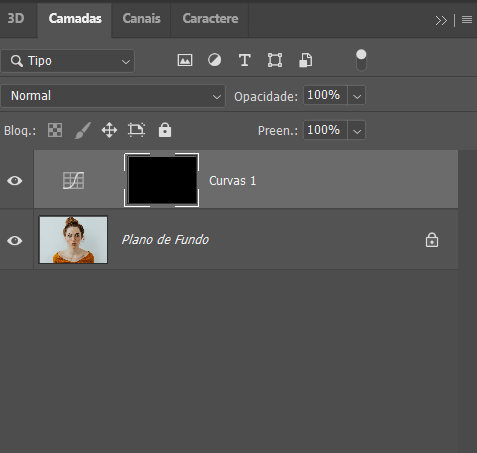Lock image pixels brush icon
Image resolution: width=477 pixels, height=453 pixels.
pos(82,130)
